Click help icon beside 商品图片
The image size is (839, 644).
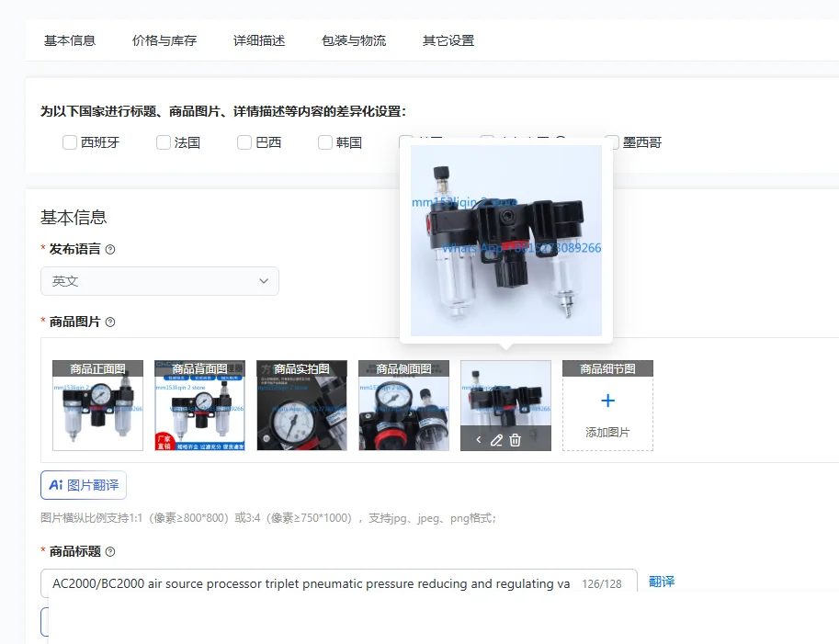[x=110, y=322]
